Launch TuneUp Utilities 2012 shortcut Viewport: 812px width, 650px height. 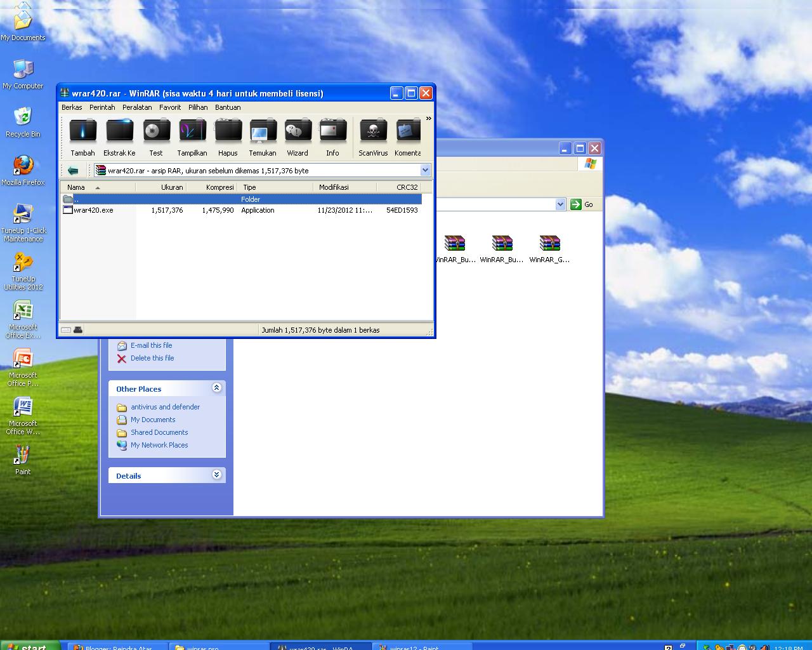point(23,271)
